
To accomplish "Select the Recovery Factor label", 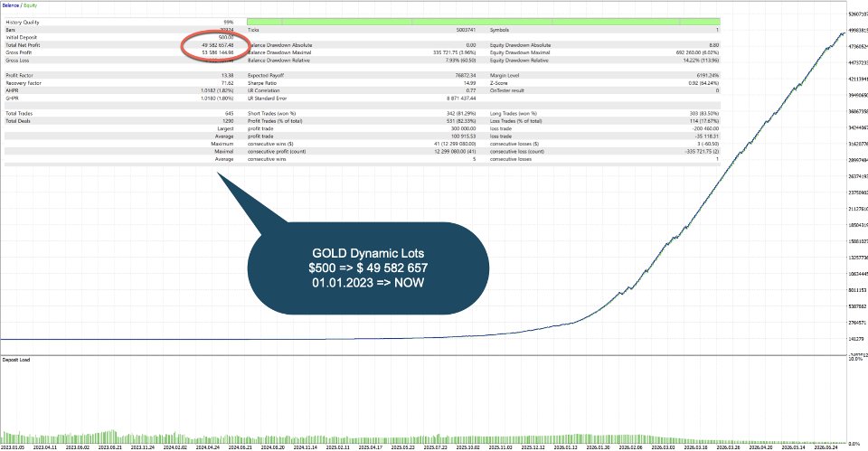I will point(24,83).
